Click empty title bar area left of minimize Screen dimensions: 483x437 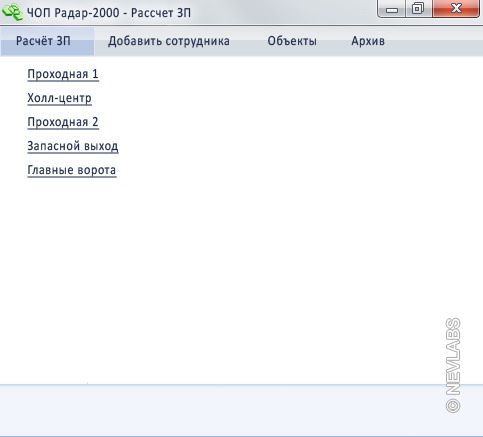(x=283, y=12)
